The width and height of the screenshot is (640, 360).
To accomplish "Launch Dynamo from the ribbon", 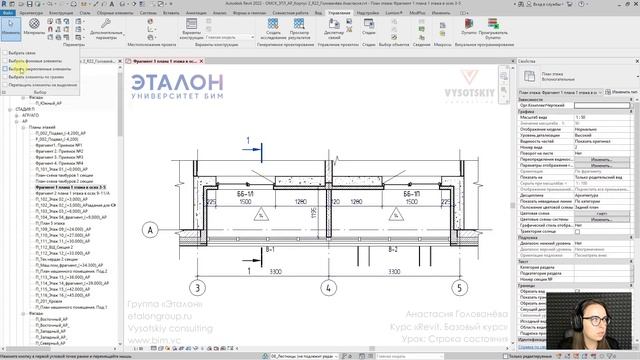I will (469, 27).
